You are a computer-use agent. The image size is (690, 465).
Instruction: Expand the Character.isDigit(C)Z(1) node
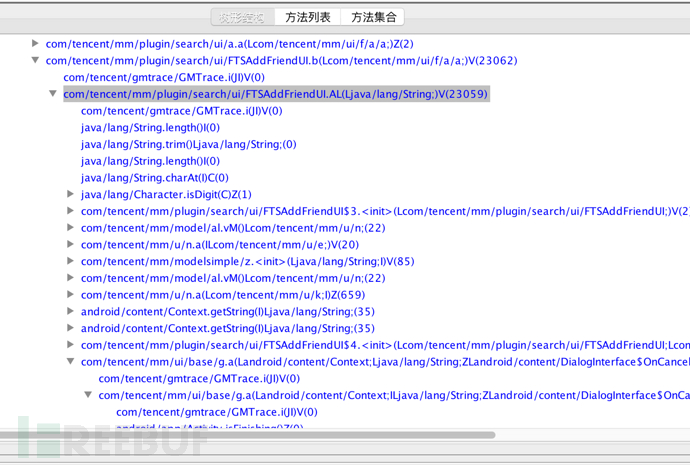[70, 194]
